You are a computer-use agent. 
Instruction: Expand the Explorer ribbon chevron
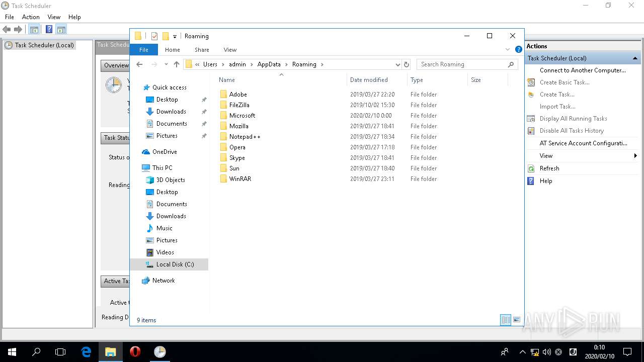tap(507, 49)
